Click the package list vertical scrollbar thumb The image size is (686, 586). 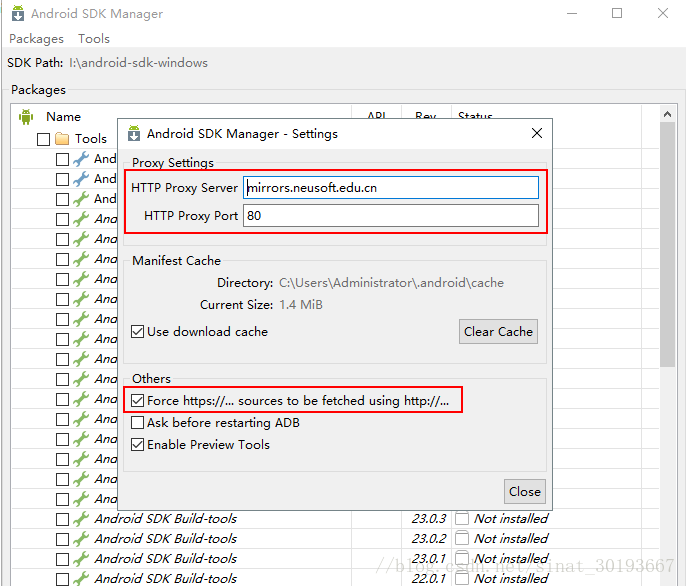coord(667,244)
